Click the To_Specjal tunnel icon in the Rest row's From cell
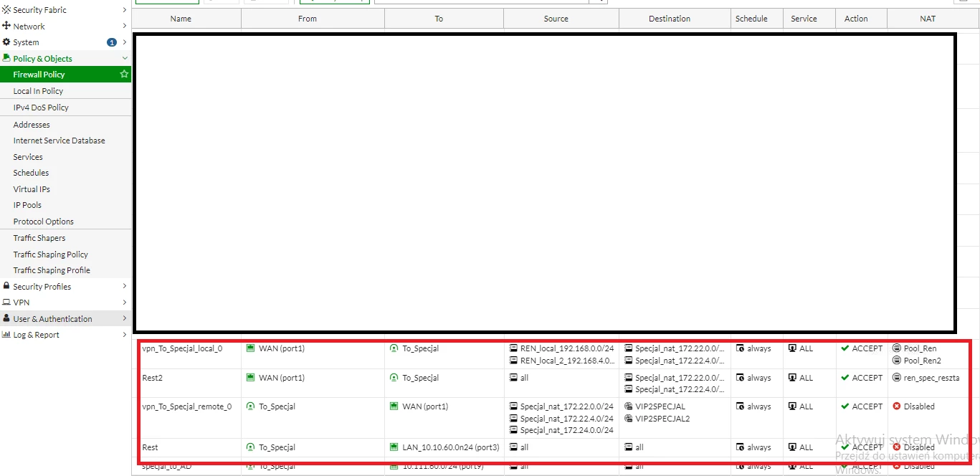 click(250, 447)
